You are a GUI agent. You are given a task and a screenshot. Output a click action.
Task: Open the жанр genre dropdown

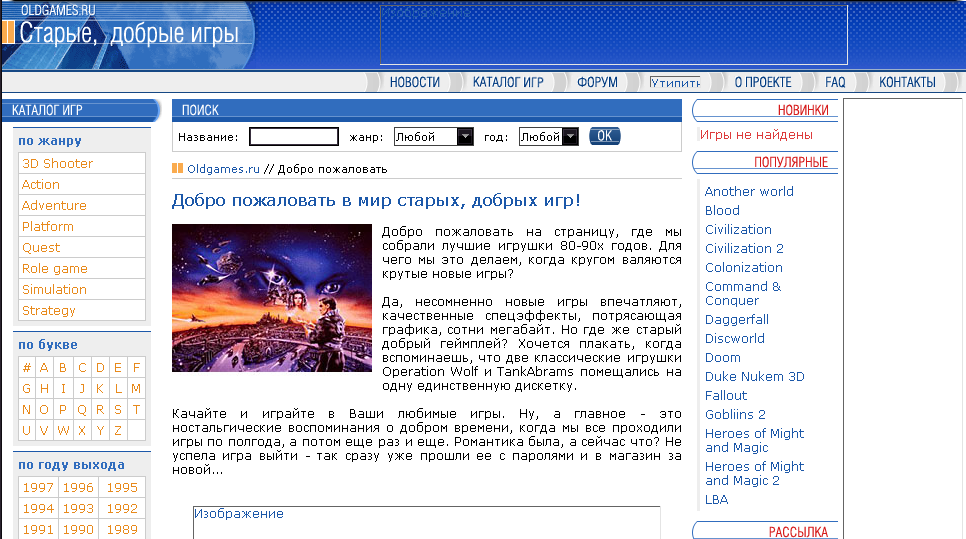434,137
